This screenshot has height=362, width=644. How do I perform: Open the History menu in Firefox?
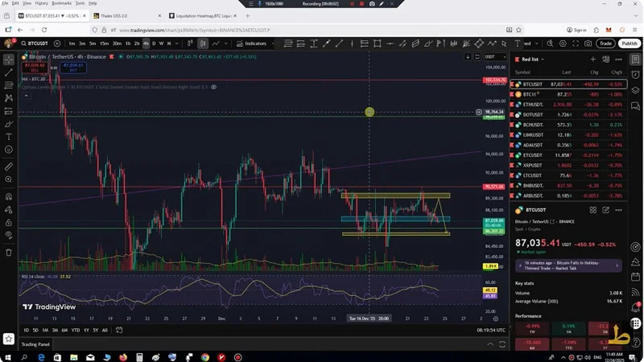pyautogui.click(x=42, y=3)
